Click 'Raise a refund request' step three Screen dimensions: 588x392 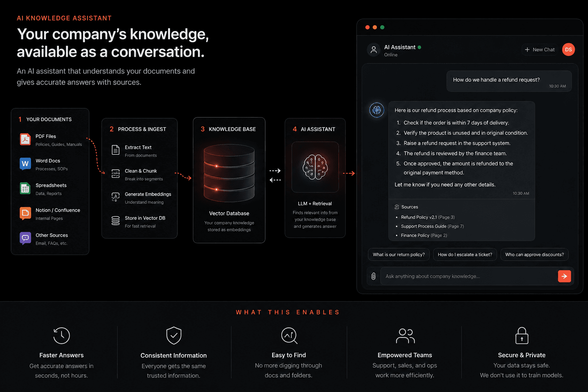(457, 143)
